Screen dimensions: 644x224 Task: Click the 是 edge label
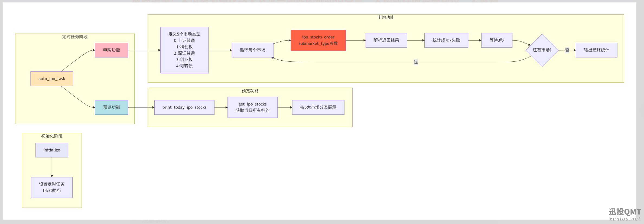point(416,62)
